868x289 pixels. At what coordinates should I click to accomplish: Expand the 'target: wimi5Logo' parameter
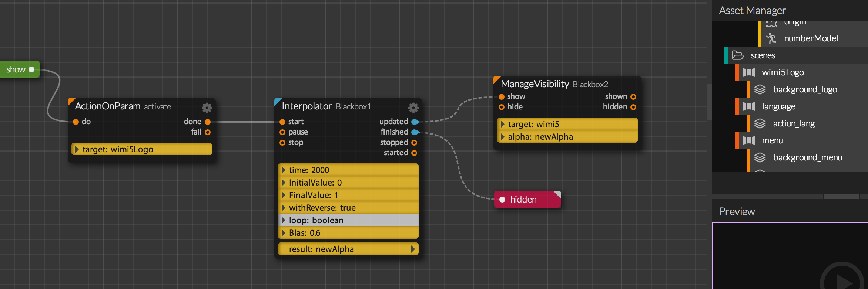pos(77,149)
